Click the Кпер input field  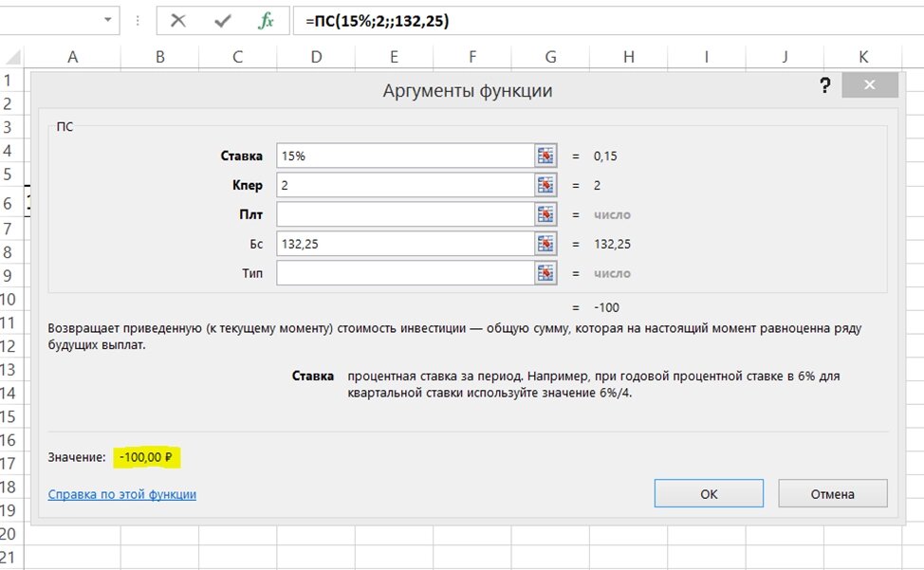tap(405, 186)
